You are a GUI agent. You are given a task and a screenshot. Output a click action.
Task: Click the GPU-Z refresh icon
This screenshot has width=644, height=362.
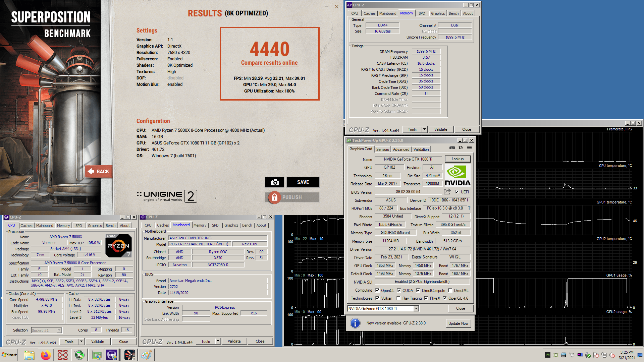pyautogui.click(x=461, y=148)
